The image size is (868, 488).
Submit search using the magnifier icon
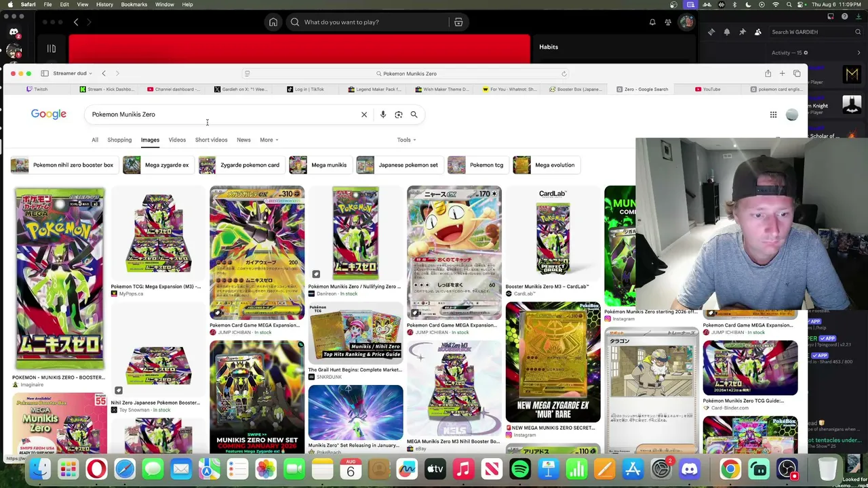414,115
